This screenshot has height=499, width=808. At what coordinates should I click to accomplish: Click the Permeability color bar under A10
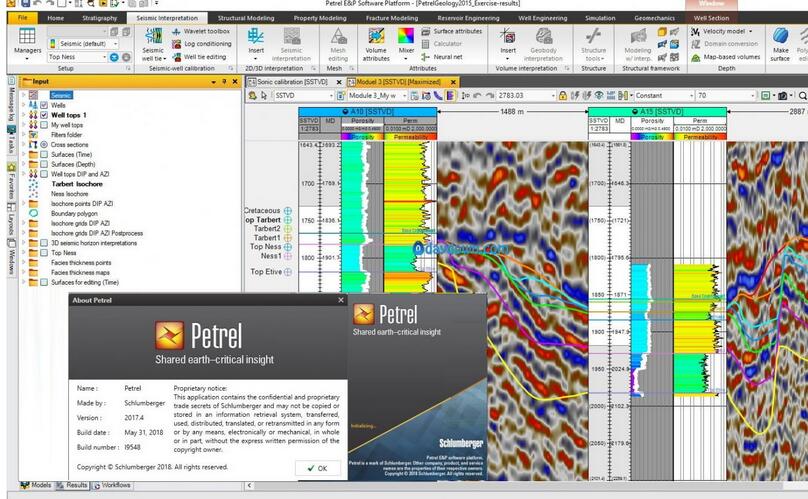410,137
